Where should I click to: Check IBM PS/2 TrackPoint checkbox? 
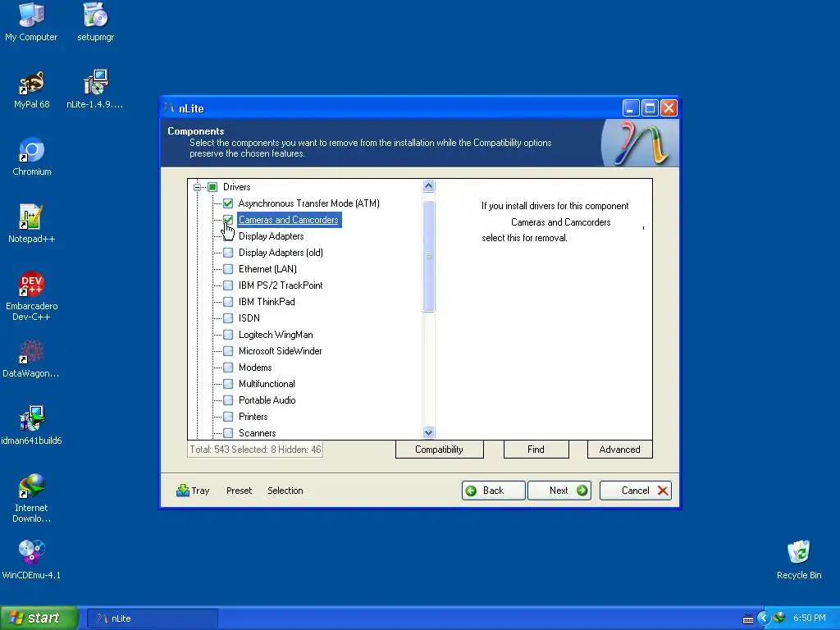[x=228, y=285]
